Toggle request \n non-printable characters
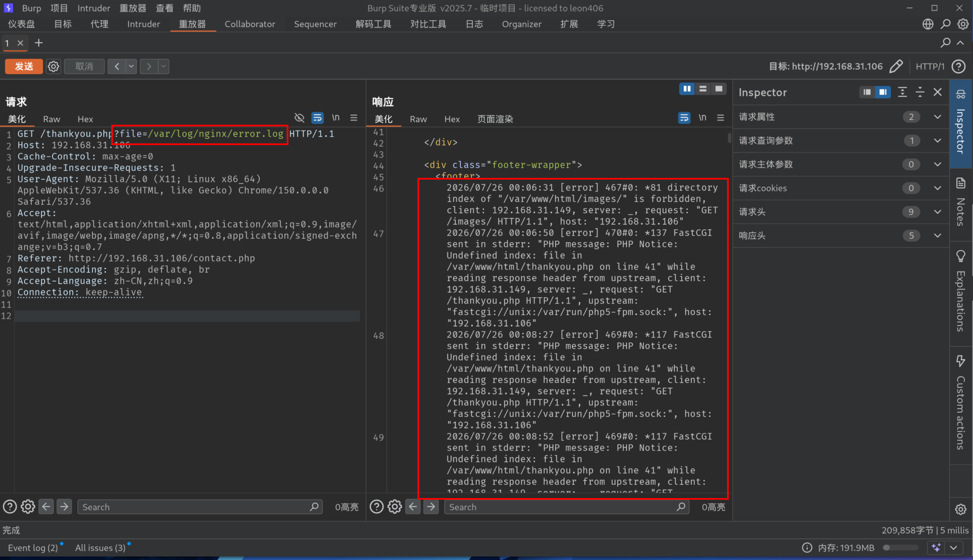This screenshot has height=560, width=973. (x=335, y=118)
